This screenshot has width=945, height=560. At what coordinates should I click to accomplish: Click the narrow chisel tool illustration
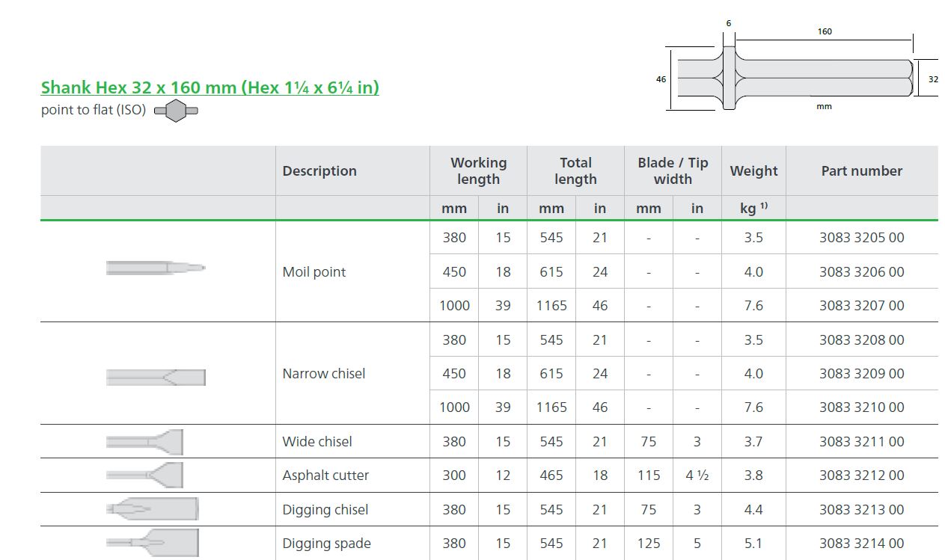(156, 378)
